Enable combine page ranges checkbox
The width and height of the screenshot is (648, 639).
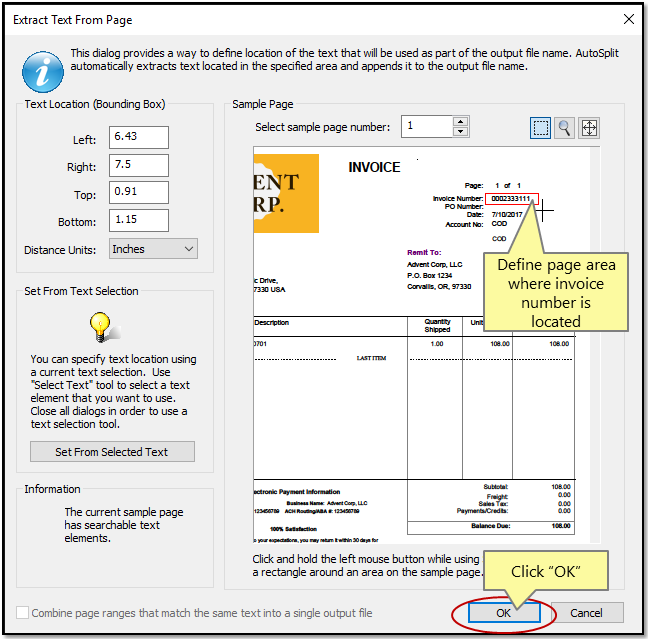(22, 613)
